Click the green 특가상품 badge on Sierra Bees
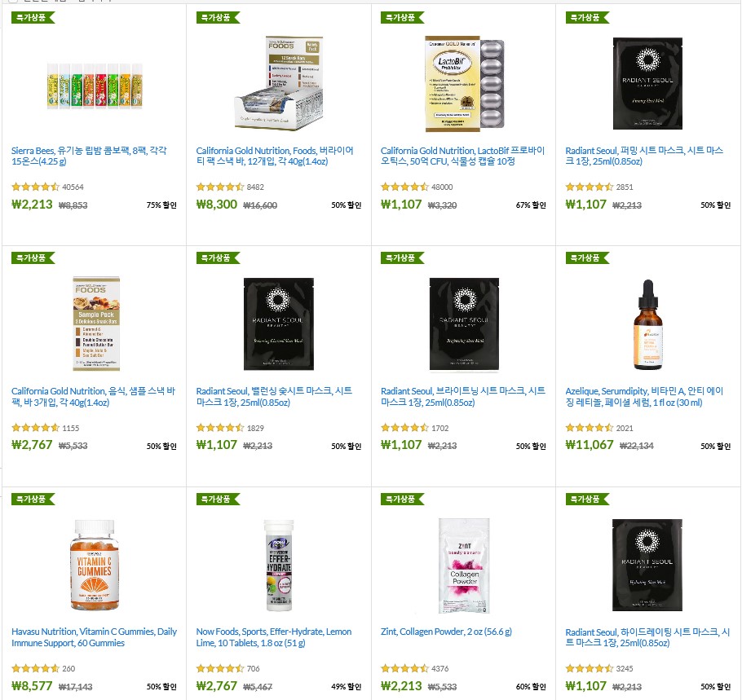Screen dimensions: 742x700 [33, 17]
